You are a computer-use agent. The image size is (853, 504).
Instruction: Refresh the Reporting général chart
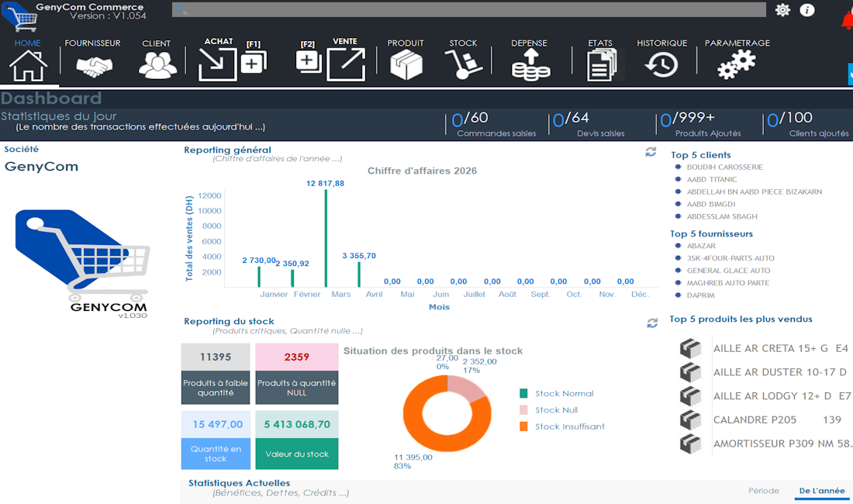tap(651, 152)
